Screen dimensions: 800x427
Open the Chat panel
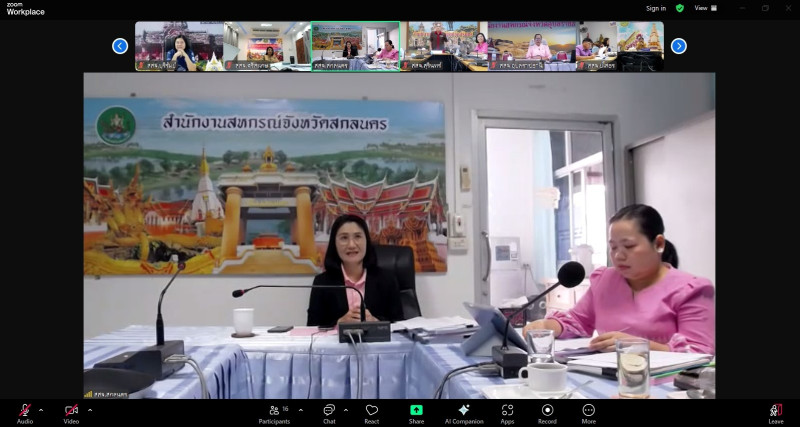pos(328,411)
